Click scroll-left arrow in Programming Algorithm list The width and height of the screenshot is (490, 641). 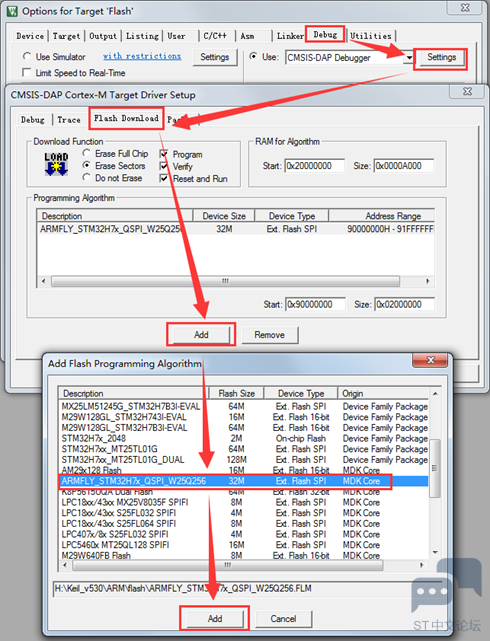point(44,281)
